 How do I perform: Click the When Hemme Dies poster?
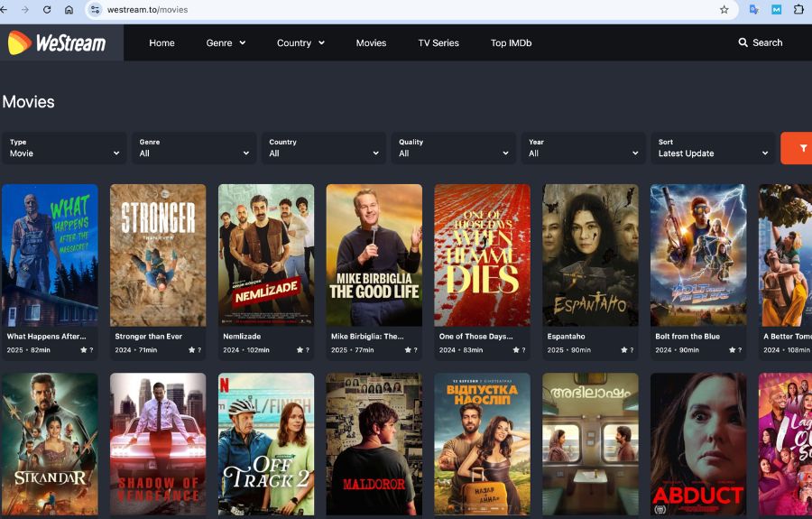tap(482, 255)
